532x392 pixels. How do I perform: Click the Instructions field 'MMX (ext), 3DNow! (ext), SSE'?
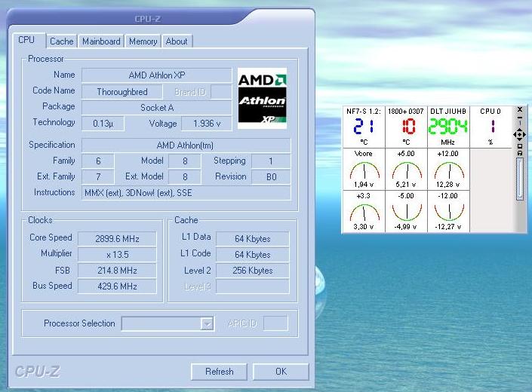click(x=186, y=193)
